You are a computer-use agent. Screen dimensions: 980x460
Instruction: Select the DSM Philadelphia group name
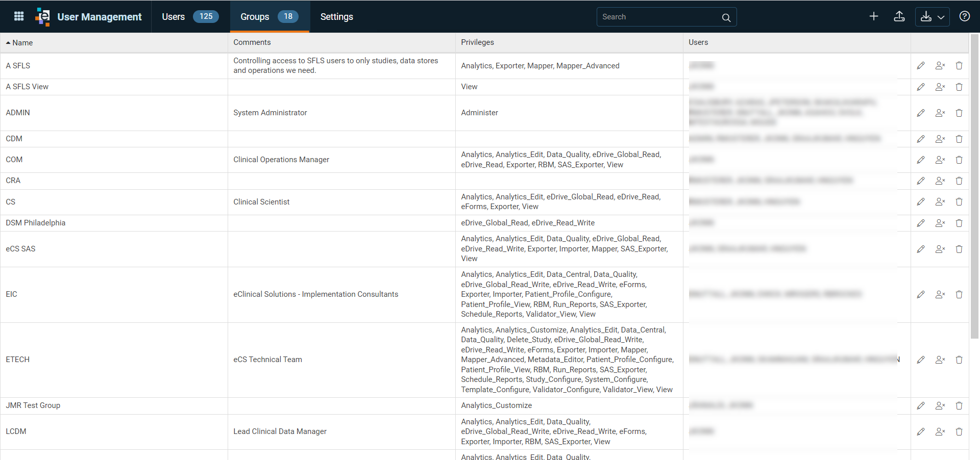[x=36, y=223]
